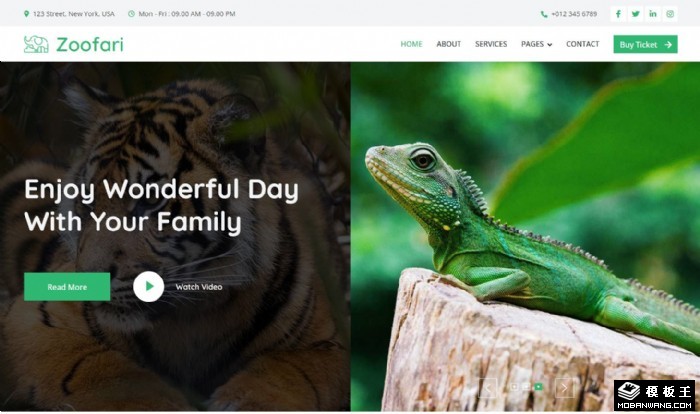Visit the Instagram social icon
Viewport: 700px width, 414px height.
tap(671, 14)
